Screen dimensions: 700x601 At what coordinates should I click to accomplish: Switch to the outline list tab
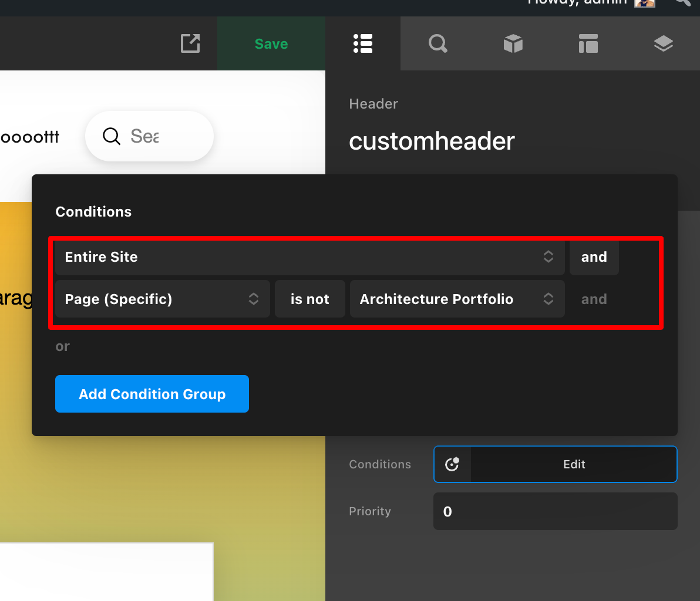pos(363,43)
